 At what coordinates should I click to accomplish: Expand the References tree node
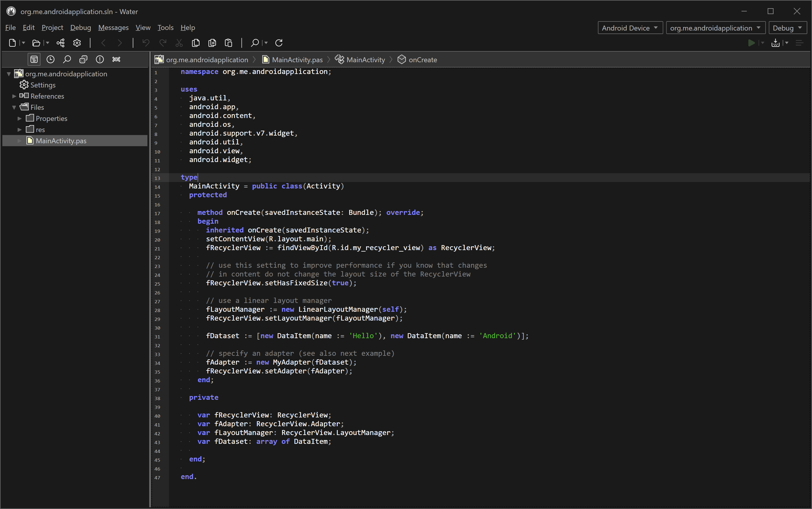[x=14, y=96]
